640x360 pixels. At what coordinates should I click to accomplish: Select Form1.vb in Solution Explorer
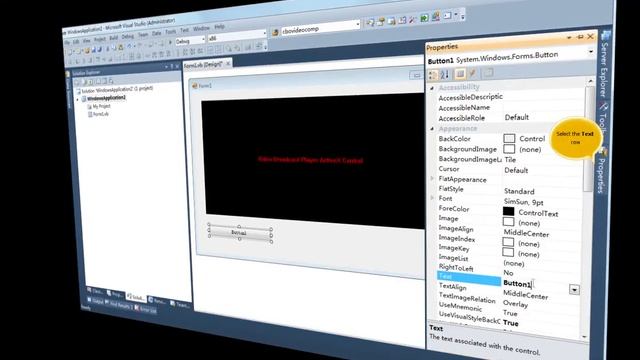pyautogui.click(x=98, y=114)
